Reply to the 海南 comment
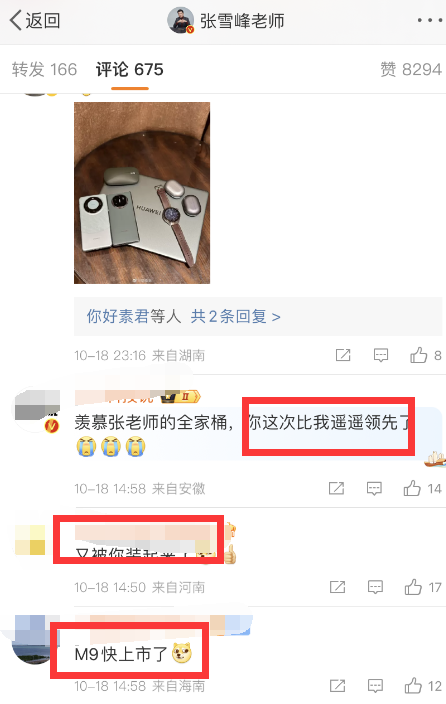 (375, 686)
